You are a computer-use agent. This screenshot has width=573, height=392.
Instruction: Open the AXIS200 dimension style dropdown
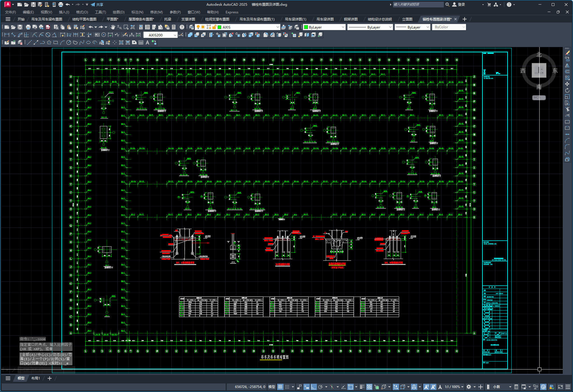[x=175, y=35]
